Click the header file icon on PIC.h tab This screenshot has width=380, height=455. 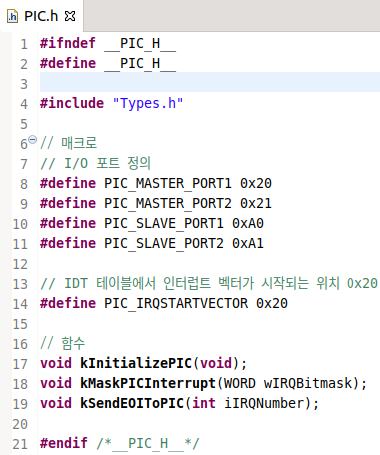tap(13, 16)
